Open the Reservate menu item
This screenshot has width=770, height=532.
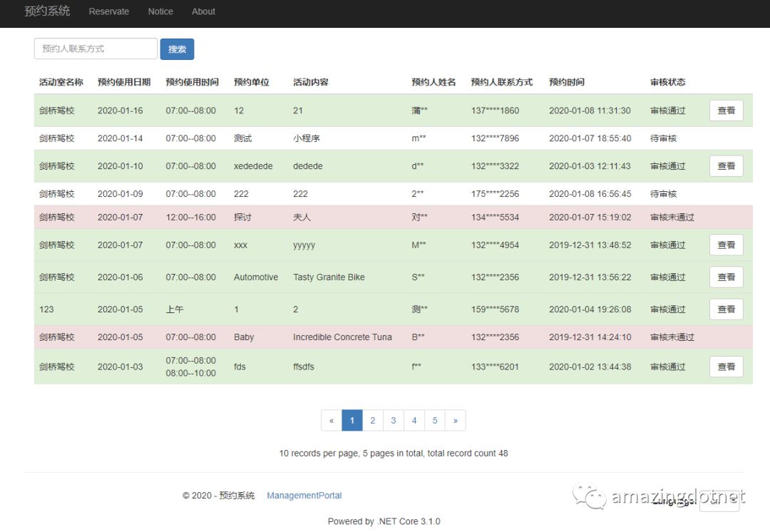coord(109,11)
